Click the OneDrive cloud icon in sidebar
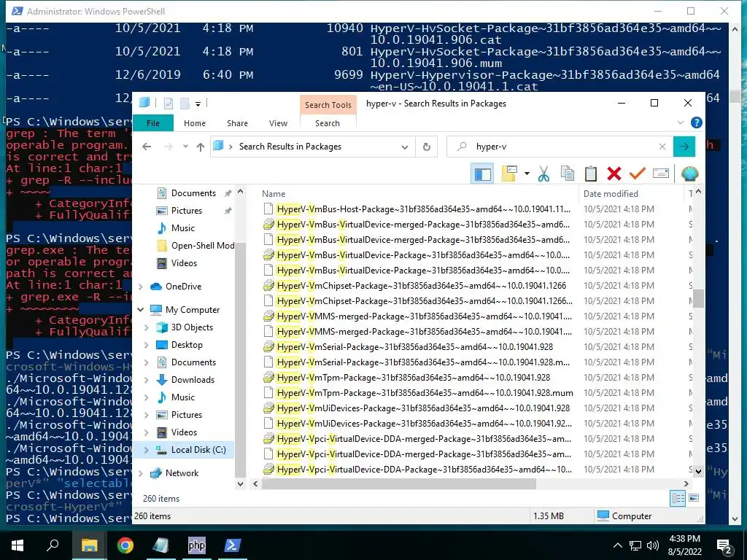Screen dimensions: 747x560 pyautogui.click(x=156, y=286)
